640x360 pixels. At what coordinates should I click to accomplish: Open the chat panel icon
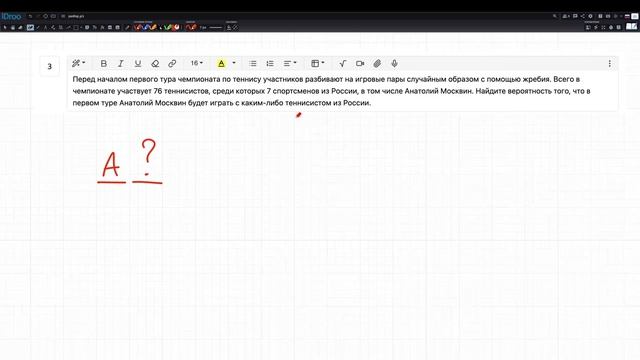(575, 16)
